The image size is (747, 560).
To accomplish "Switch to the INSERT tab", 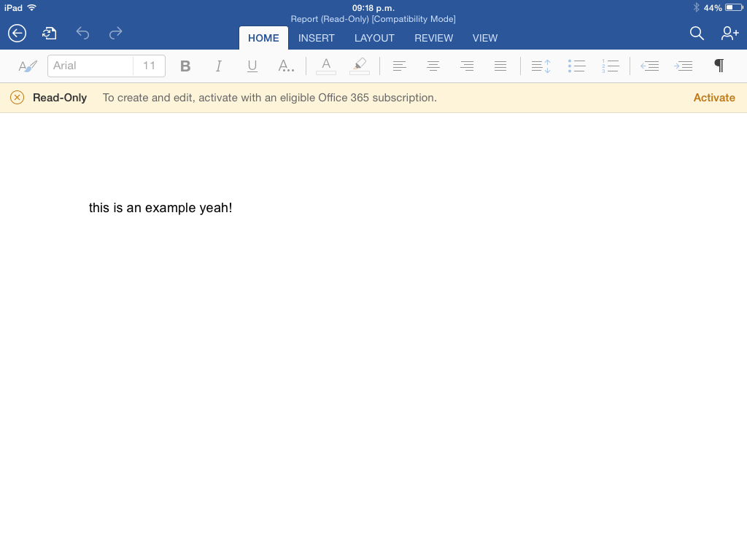I will pos(317,38).
